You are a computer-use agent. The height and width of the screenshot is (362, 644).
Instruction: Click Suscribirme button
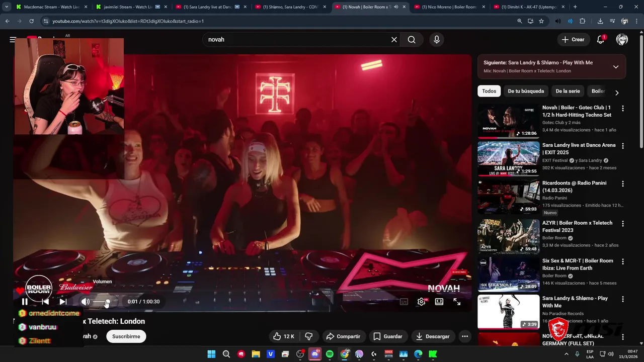click(x=126, y=336)
